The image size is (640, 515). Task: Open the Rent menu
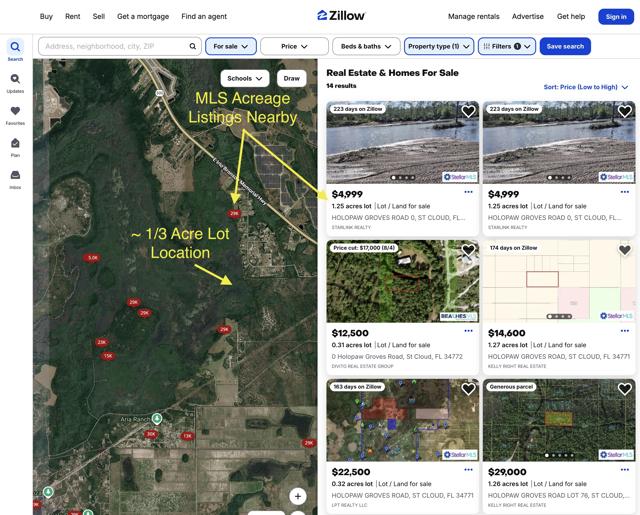73,16
